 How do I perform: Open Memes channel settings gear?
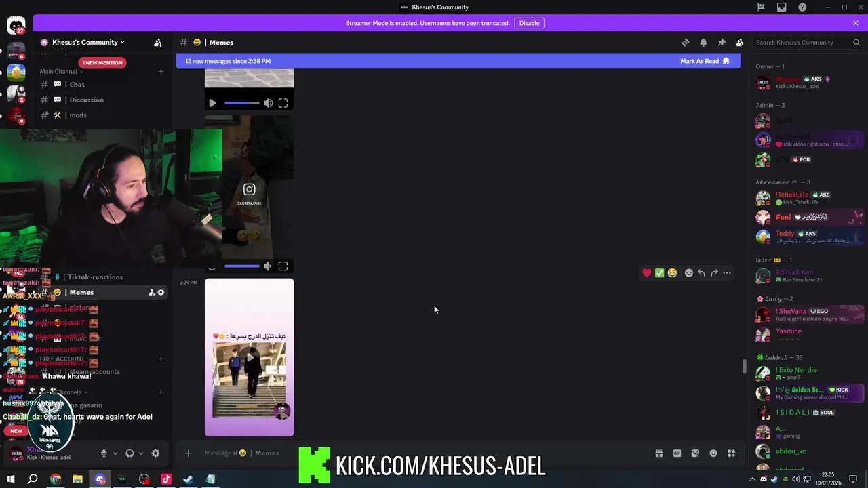tap(161, 292)
